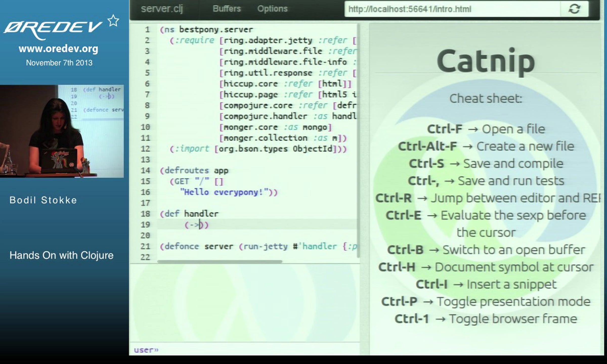
Task: Click the "Ctrl-E → Evaluate the sexp" entry
Action: click(x=486, y=224)
